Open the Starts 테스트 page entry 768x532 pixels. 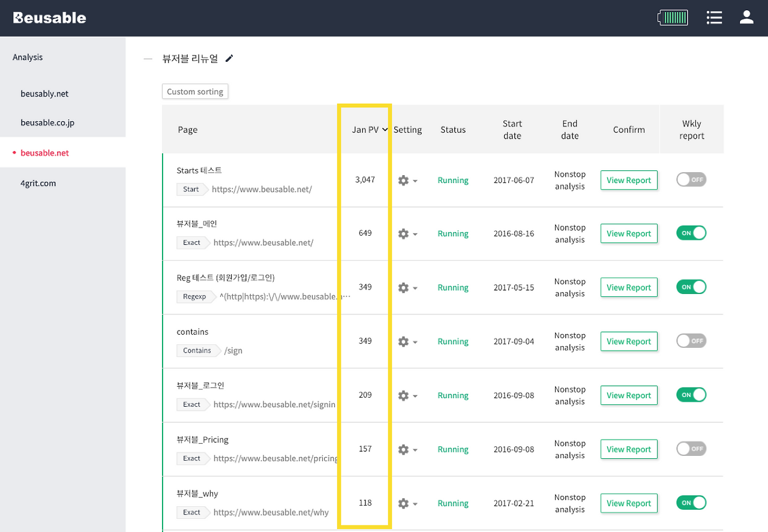point(199,170)
